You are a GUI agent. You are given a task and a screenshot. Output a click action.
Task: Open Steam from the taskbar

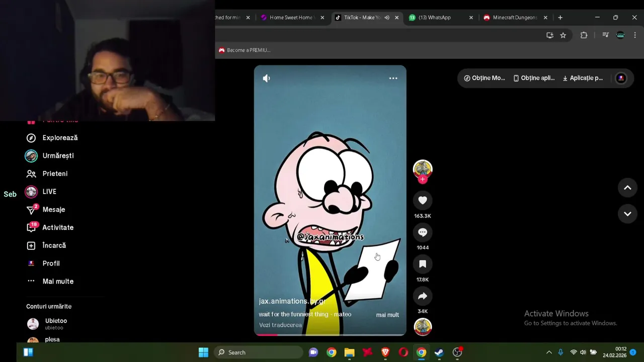click(439, 352)
